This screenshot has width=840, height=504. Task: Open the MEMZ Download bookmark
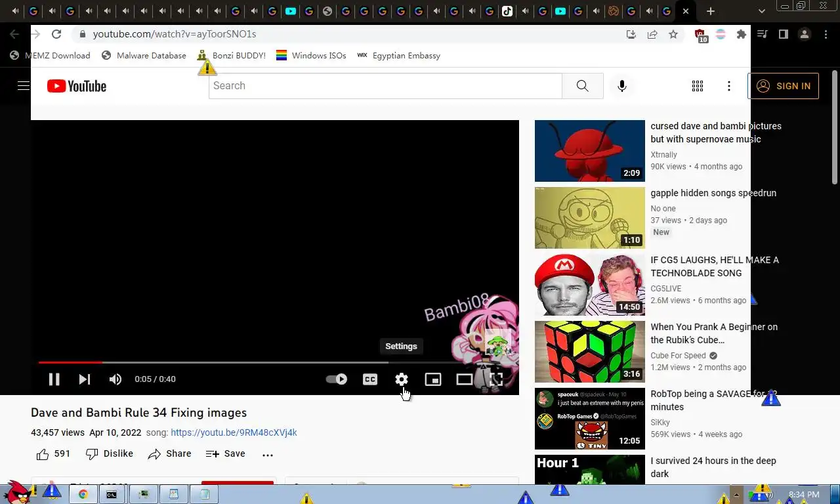pos(50,56)
